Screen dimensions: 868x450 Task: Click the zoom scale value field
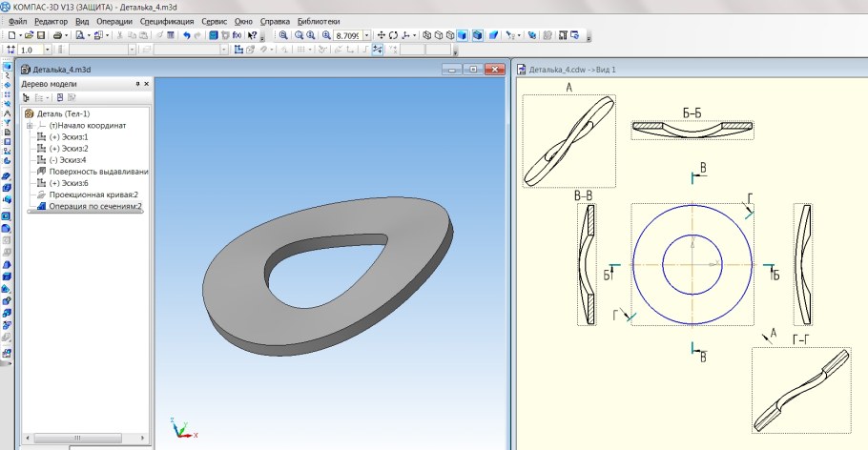click(347, 34)
